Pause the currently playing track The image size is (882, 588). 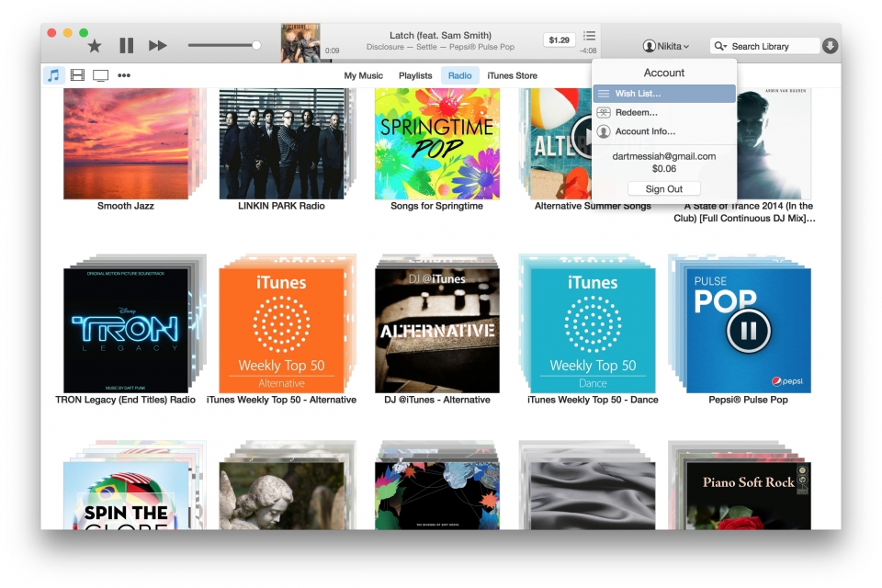click(x=127, y=45)
